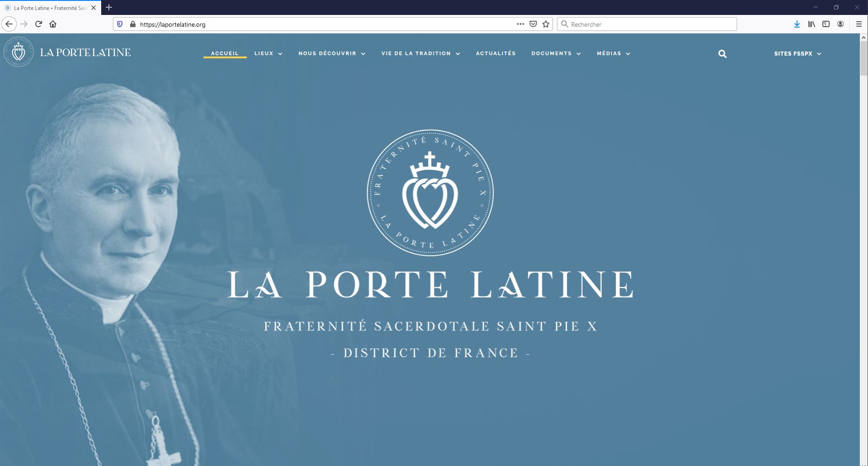Screen dimensions: 868x466
Task: Save page to Pocket
Action: pyautogui.click(x=533, y=24)
